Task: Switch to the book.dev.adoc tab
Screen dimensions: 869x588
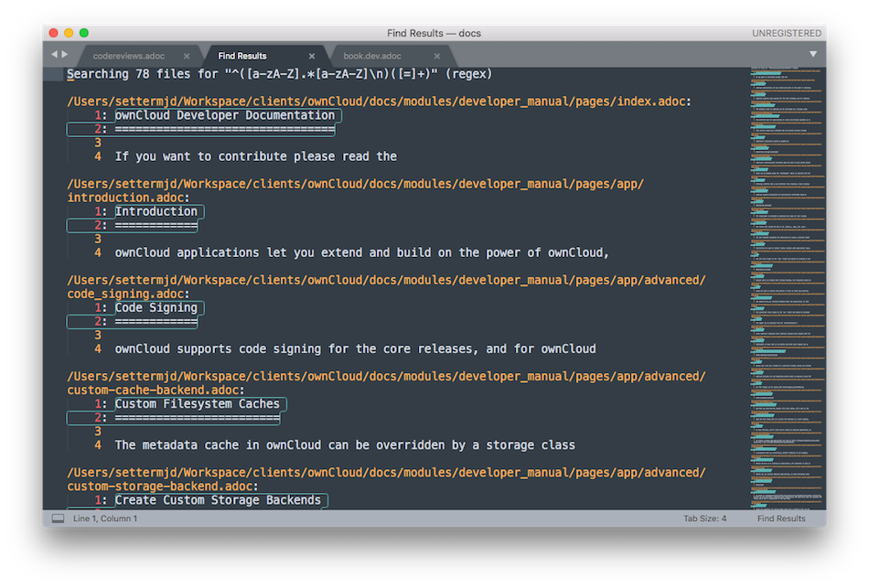Action: [372, 56]
